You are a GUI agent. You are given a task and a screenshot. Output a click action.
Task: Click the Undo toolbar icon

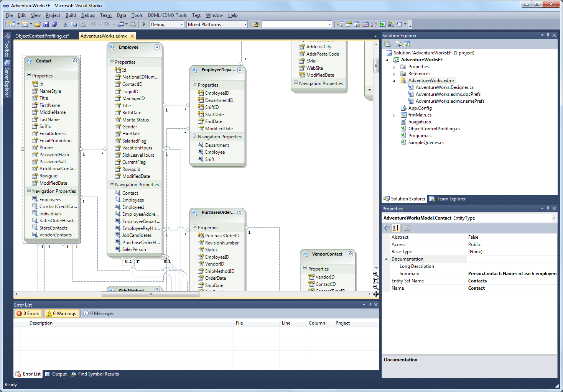(93, 24)
